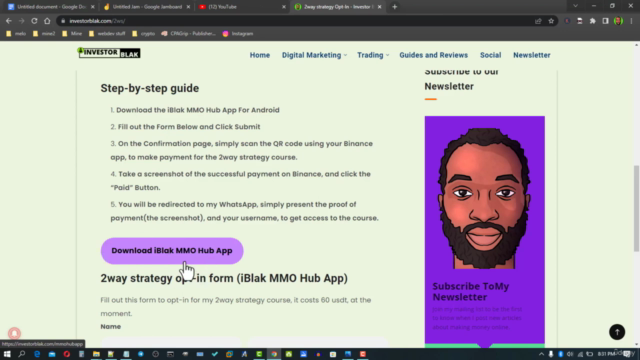Open the tab search chevron
Image resolution: width=640 pixels, height=360 pixels.
pyautogui.click(x=575, y=6)
